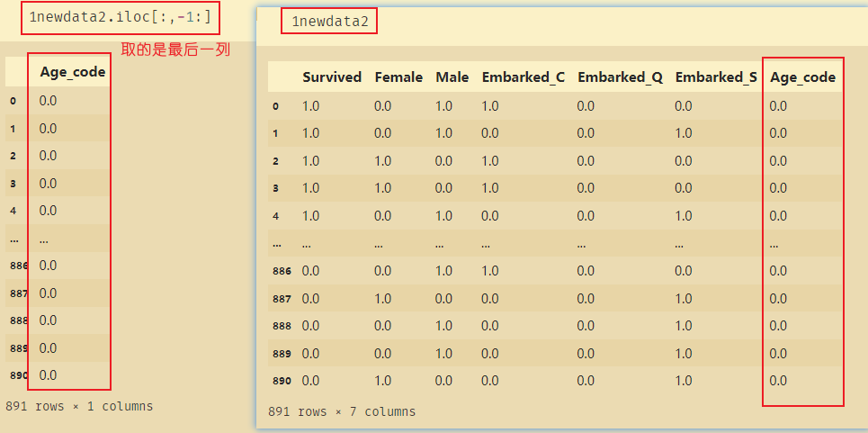Viewport: 868px width, 433px height.
Task: Click the code cell containing 1newdata2.iloc[:,-1:]
Action: (x=121, y=18)
